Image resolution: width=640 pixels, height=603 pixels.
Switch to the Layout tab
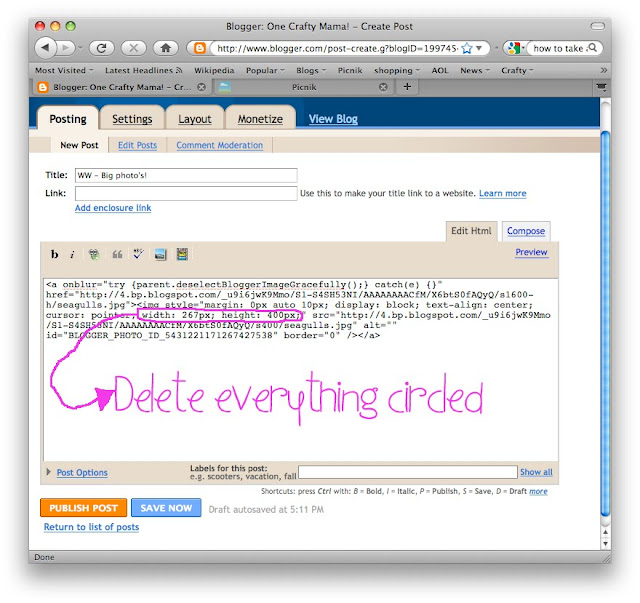pyautogui.click(x=195, y=119)
